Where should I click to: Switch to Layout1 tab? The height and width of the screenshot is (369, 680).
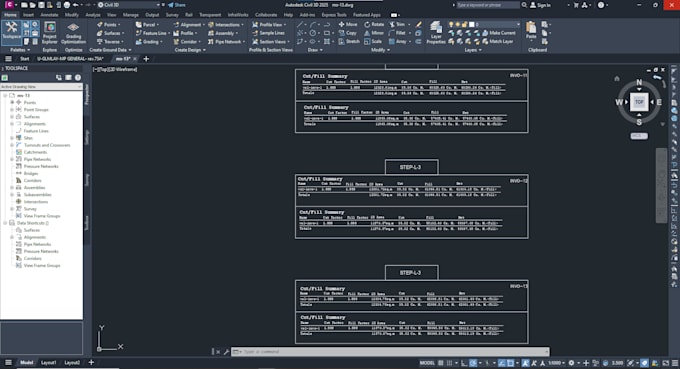click(49, 362)
